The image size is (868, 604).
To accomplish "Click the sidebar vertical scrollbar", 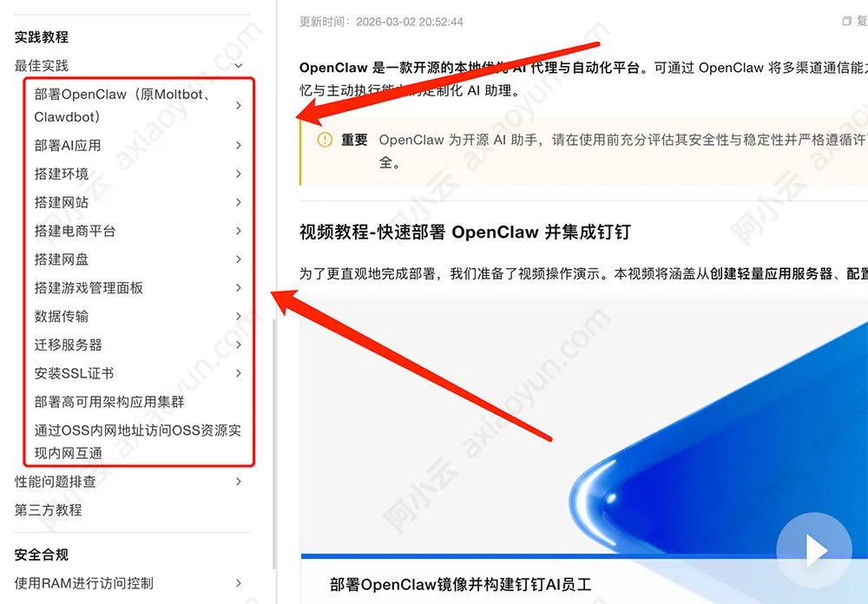I will (x=274, y=444).
